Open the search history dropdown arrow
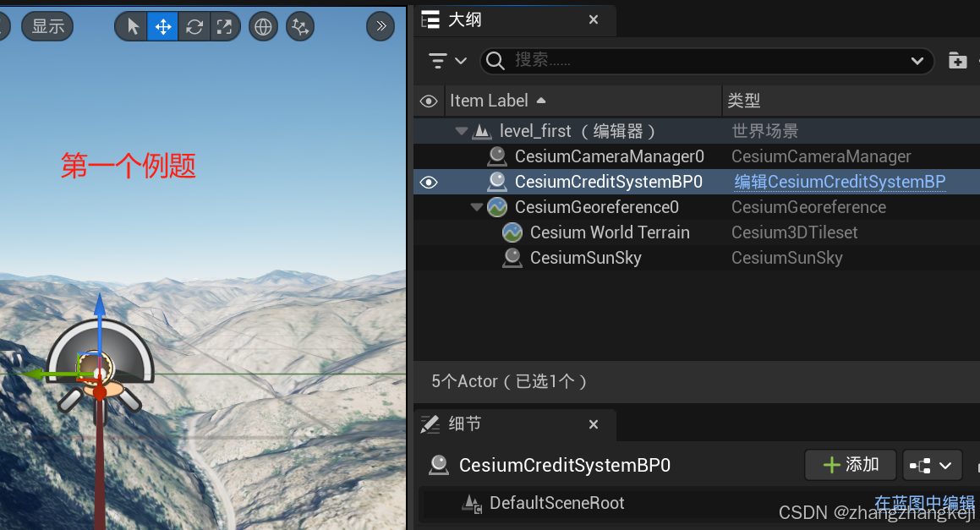 (x=917, y=61)
